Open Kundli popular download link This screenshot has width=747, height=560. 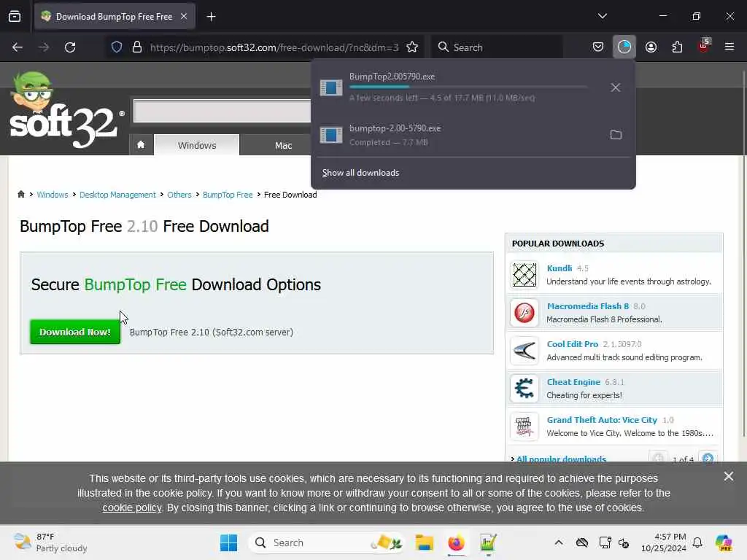click(560, 268)
